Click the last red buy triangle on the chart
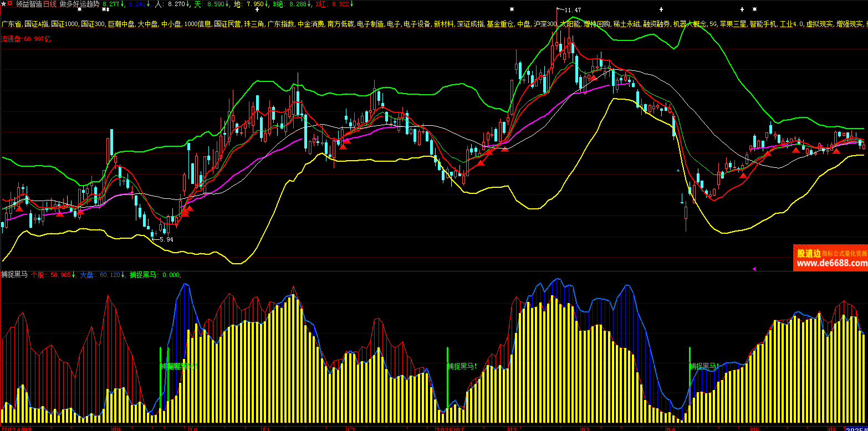The height and width of the screenshot is (431, 868). tap(836, 151)
